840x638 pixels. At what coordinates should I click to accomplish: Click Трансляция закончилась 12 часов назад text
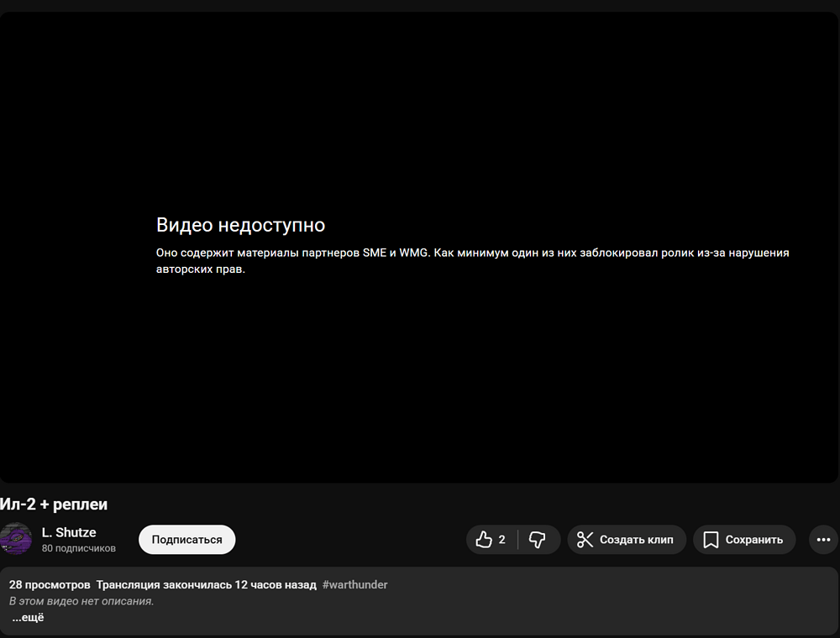(206, 584)
